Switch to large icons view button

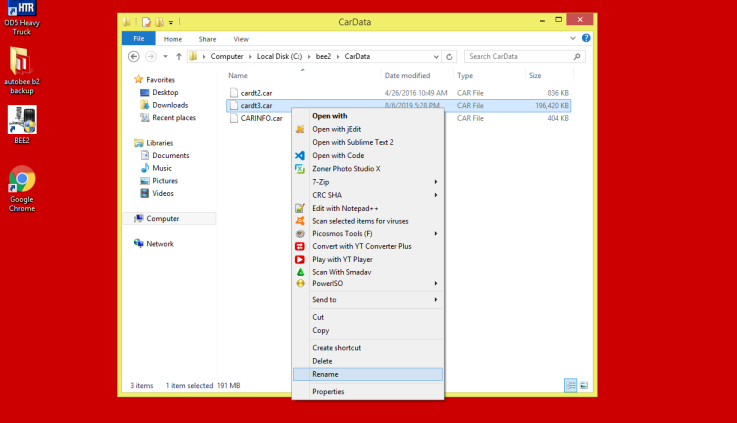584,385
